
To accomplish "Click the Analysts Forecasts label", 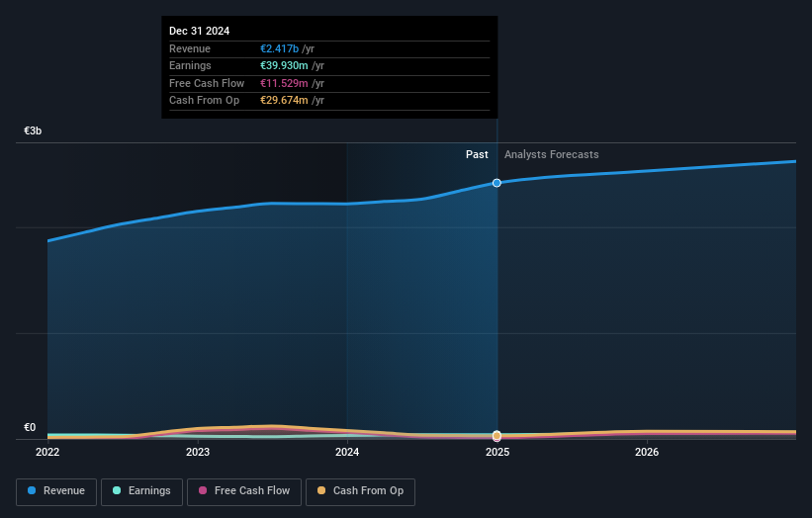I will click(552, 154).
